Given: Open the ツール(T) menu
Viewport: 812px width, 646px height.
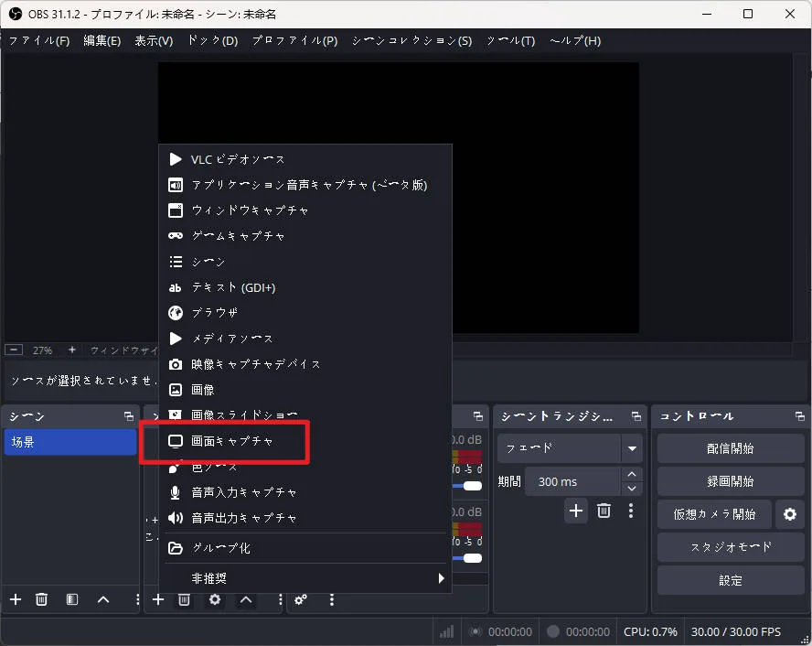Looking at the screenshot, I should (x=510, y=41).
